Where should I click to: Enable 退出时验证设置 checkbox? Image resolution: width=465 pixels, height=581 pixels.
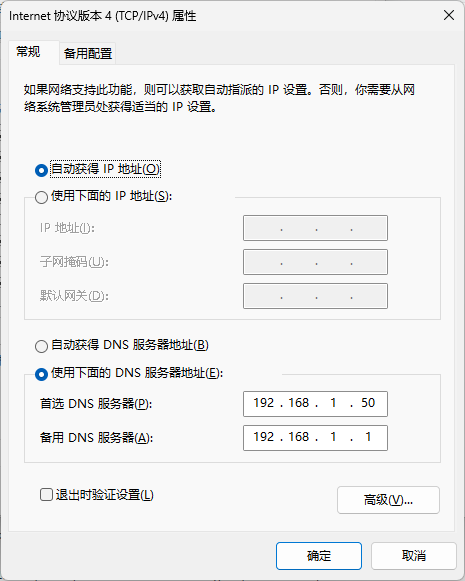(46, 495)
